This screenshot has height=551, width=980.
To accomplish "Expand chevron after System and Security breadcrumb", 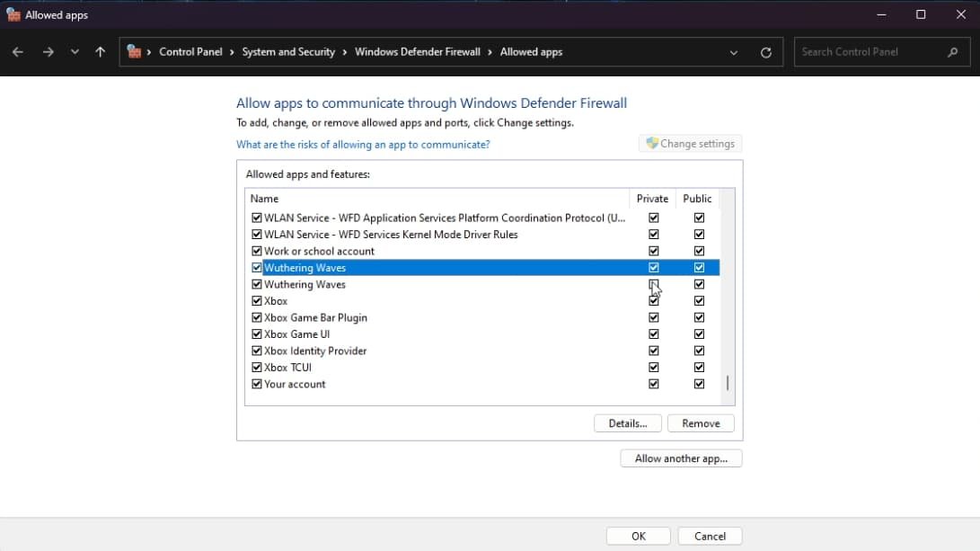I will tap(344, 52).
